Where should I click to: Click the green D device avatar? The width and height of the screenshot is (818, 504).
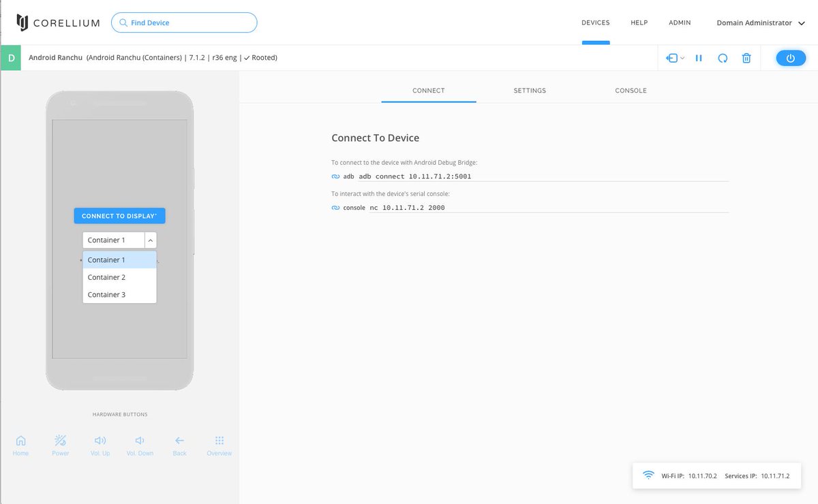click(11, 58)
